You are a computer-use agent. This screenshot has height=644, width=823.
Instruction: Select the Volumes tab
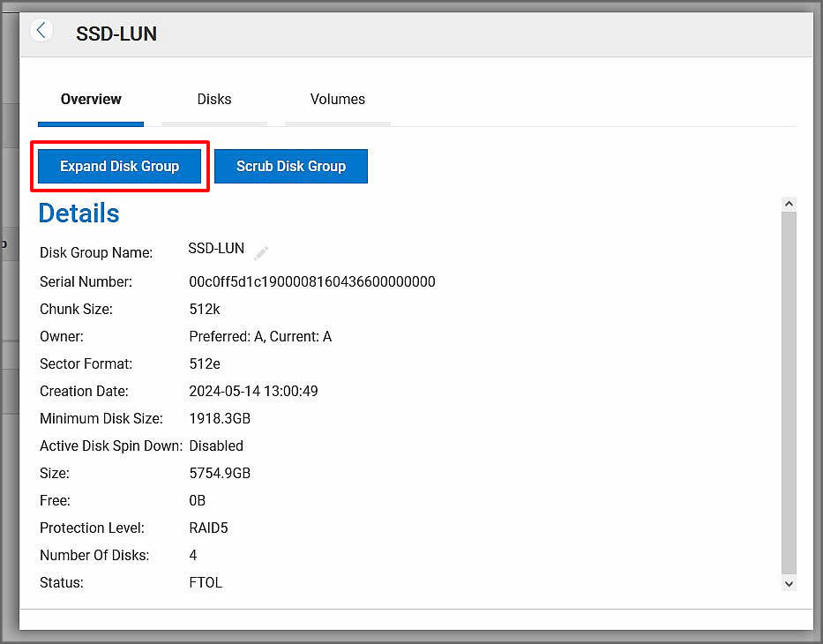[337, 100]
